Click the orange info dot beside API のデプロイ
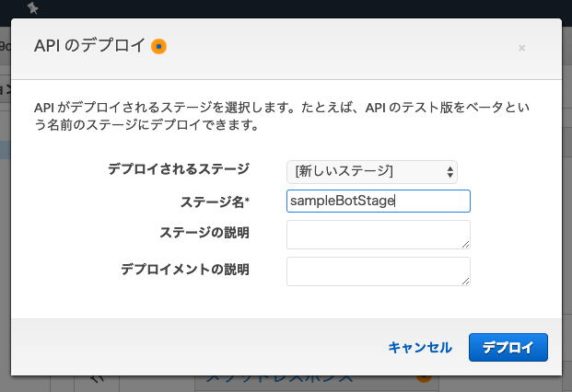 point(158,47)
